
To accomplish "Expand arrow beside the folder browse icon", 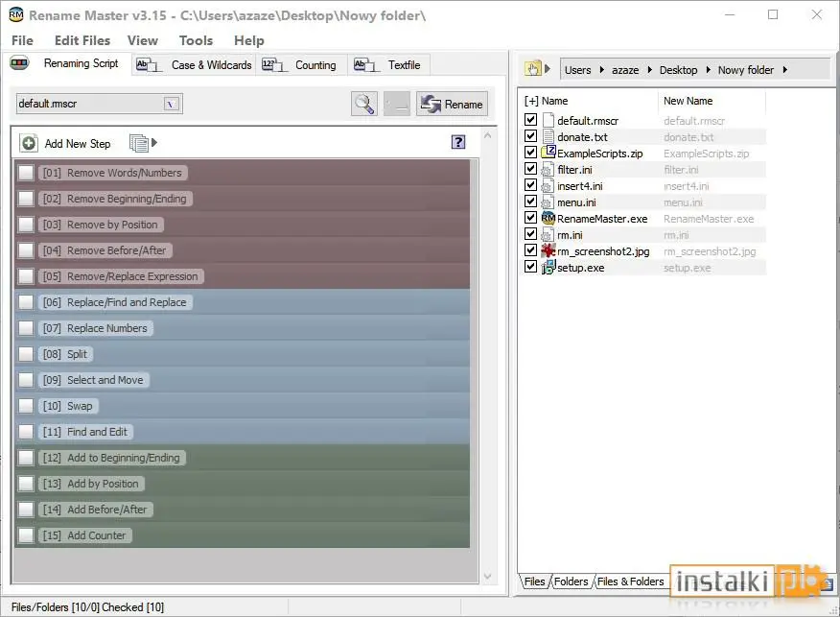I will [x=547, y=69].
